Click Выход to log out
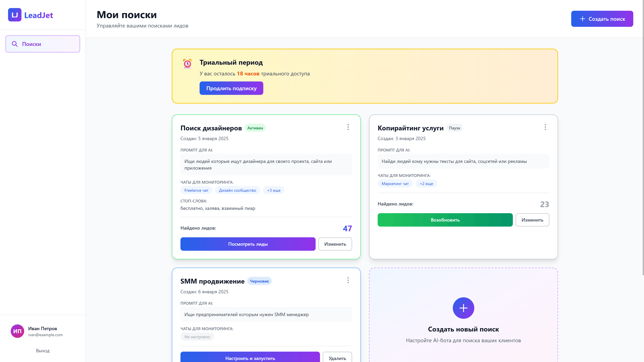 [43, 350]
